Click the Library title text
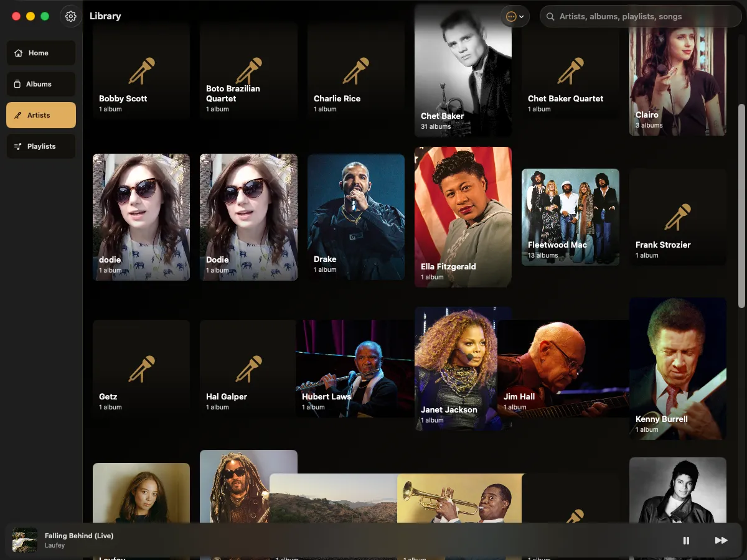 coord(105,16)
